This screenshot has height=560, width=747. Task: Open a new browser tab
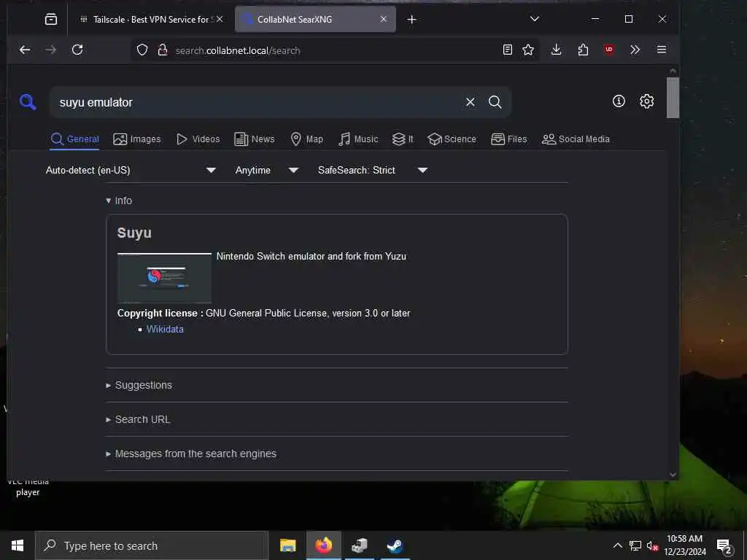coord(411,20)
